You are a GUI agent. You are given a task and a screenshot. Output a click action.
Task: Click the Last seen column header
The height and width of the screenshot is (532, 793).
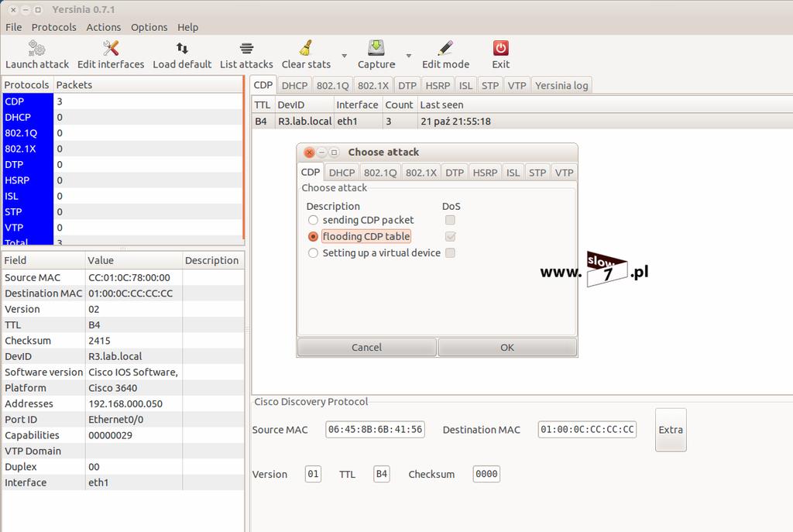pos(605,105)
